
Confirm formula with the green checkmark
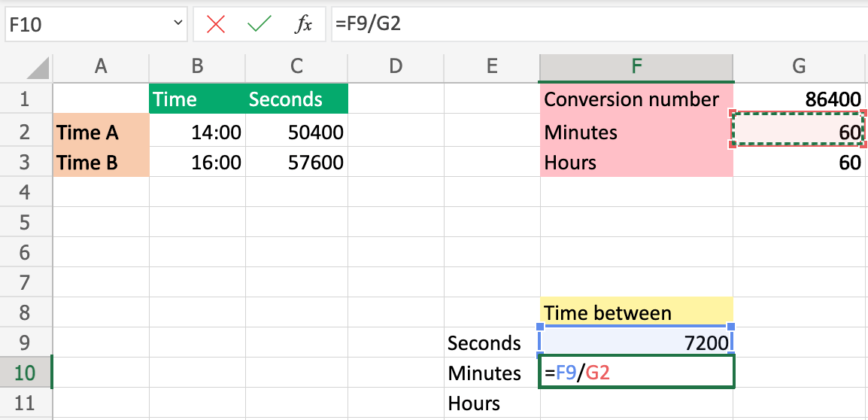point(259,24)
